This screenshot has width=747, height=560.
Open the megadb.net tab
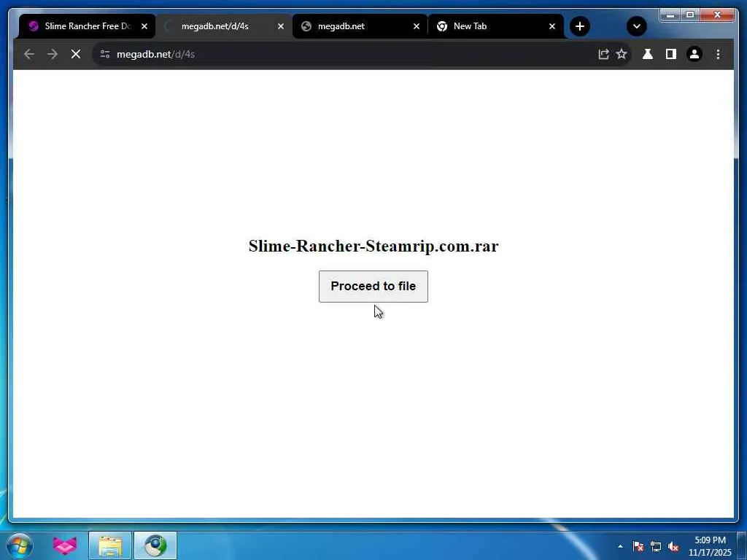[359, 26]
